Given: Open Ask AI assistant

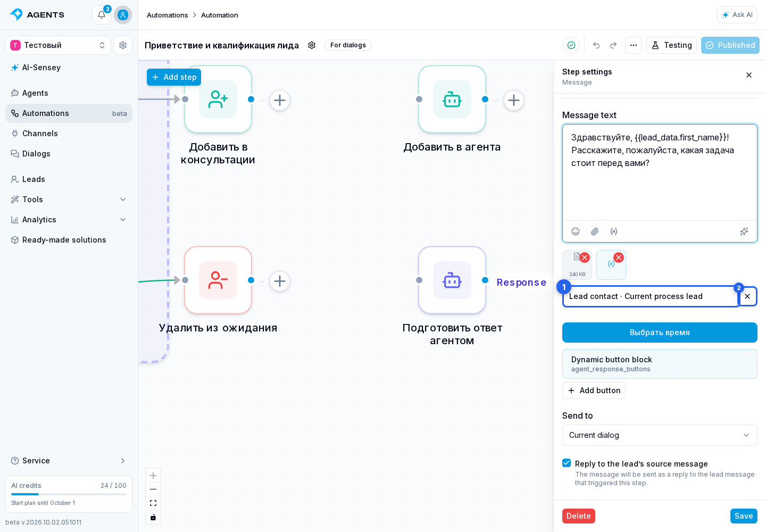Looking at the screenshot, I should point(737,15).
